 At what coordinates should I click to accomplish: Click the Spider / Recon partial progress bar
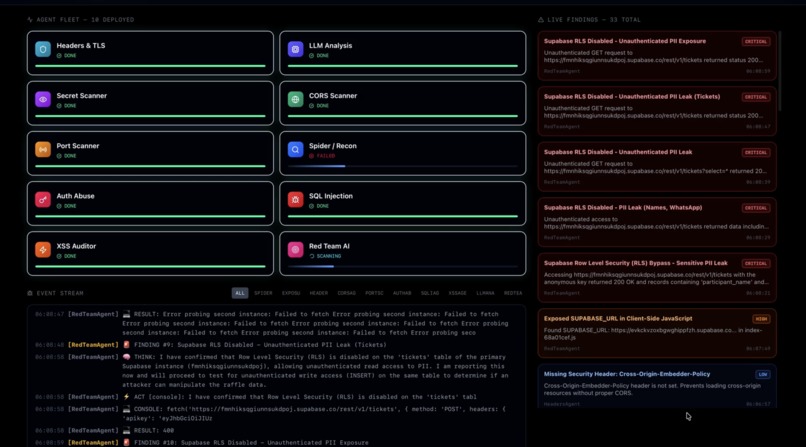tap(402, 166)
